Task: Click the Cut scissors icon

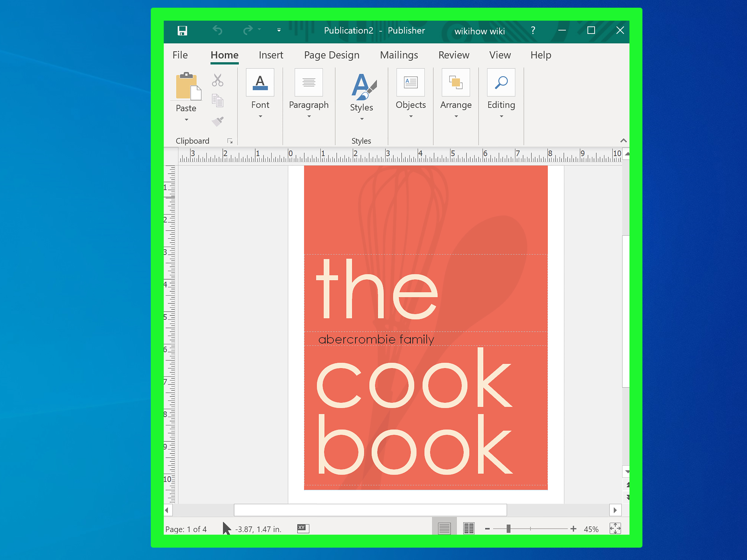Action: point(218,80)
